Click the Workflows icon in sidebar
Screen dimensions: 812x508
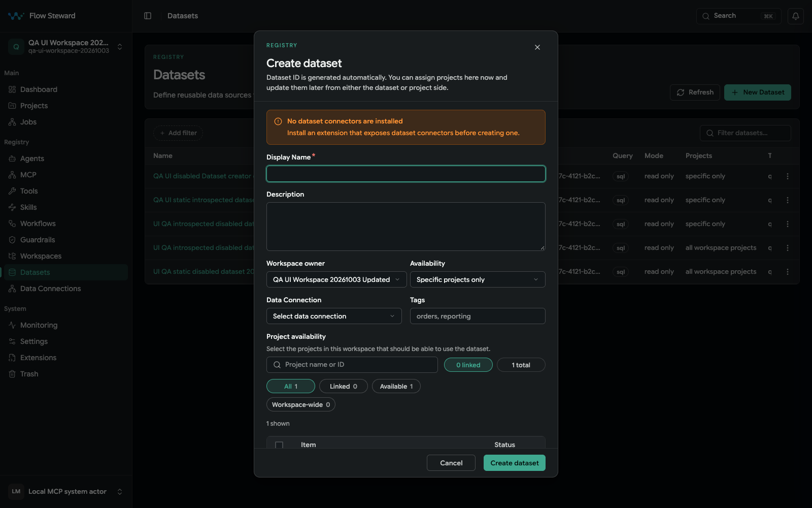(12, 224)
